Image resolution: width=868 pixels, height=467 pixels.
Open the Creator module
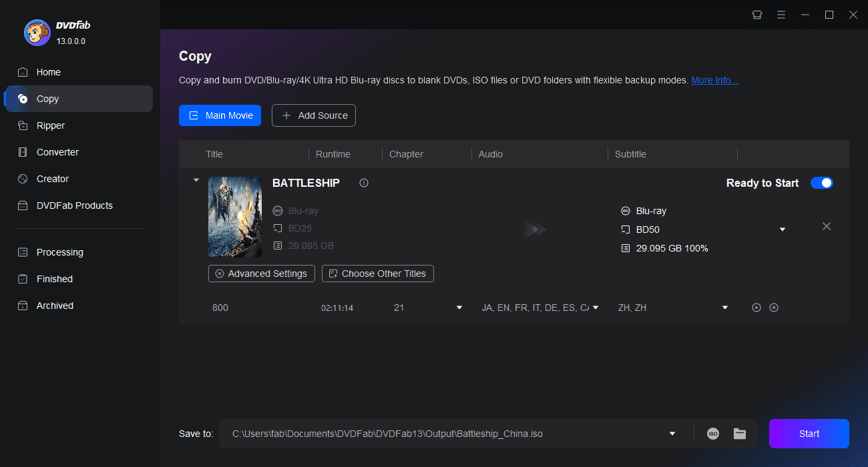(x=79, y=179)
